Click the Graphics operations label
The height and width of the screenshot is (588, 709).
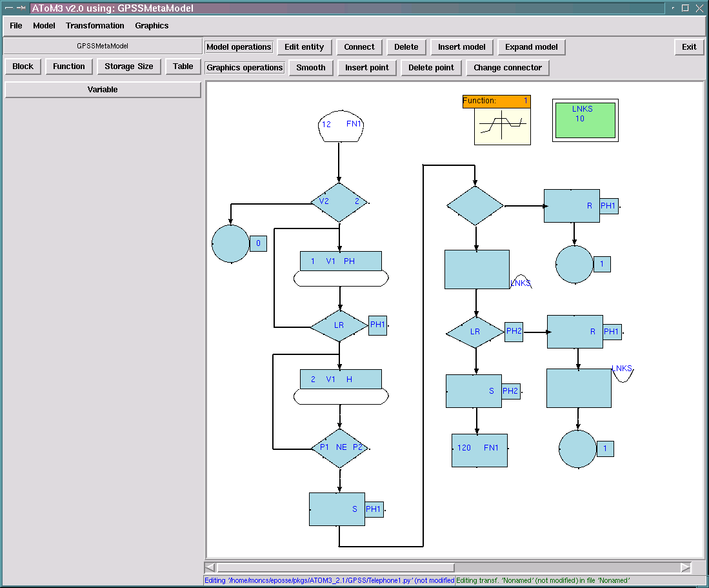point(245,68)
